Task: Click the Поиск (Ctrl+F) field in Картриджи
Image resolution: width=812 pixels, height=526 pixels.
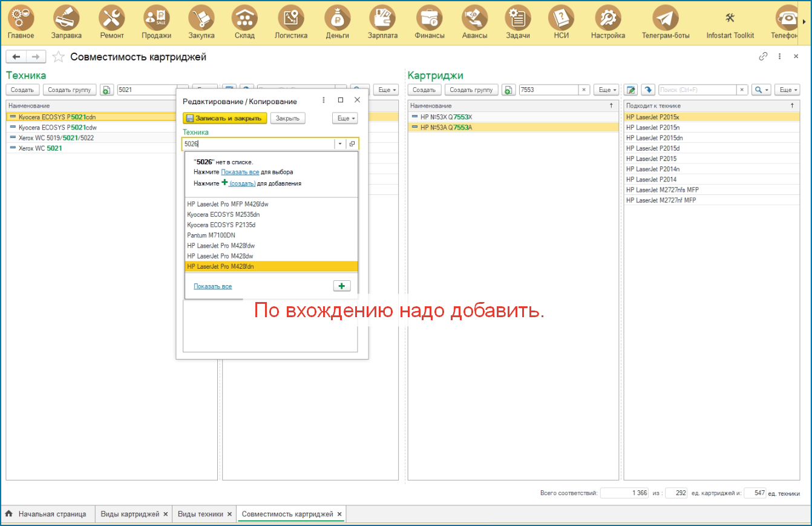Action: [x=697, y=90]
